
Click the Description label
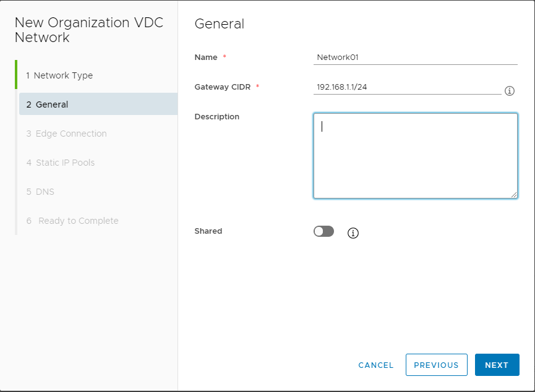coord(216,117)
